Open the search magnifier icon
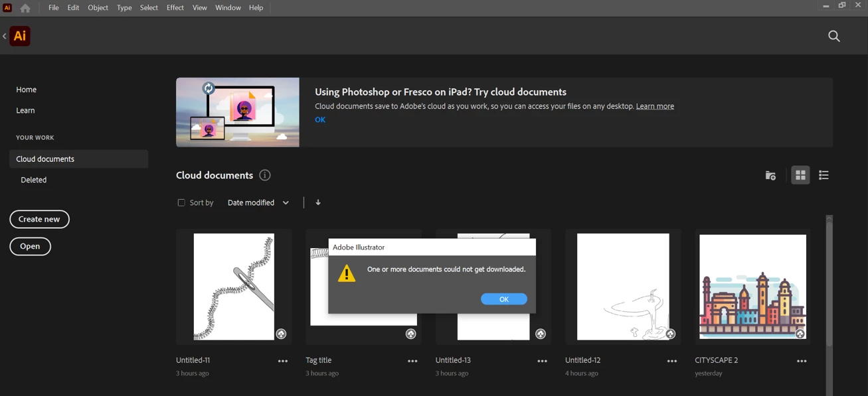 click(834, 36)
